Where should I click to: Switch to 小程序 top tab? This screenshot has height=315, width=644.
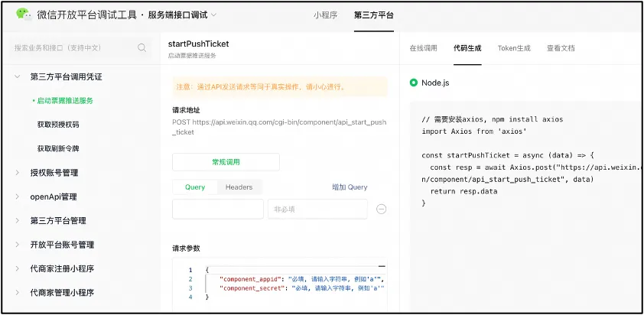[x=325, y=15]
